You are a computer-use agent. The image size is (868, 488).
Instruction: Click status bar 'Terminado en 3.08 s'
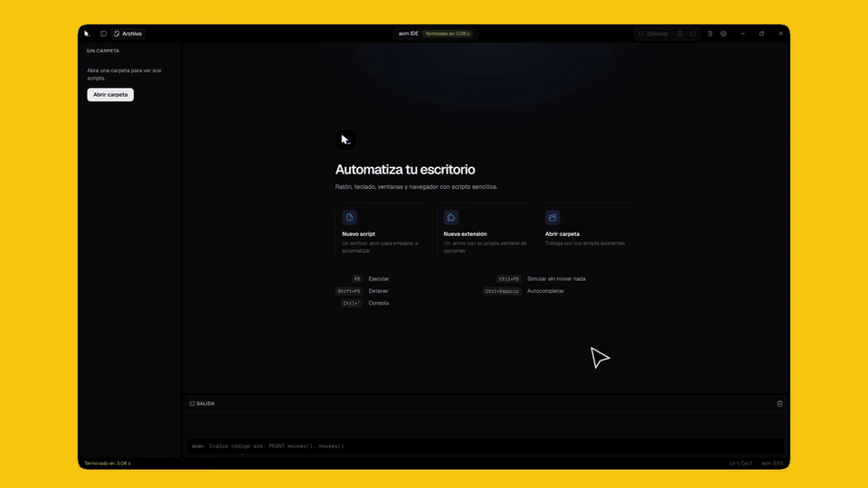coord(108,464)
